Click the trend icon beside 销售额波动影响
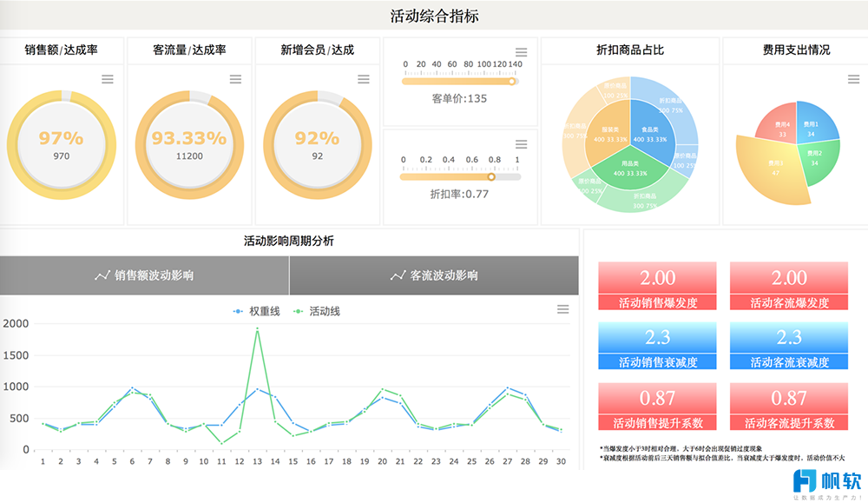This screenshot has height=503, width=868. point(102,275)
